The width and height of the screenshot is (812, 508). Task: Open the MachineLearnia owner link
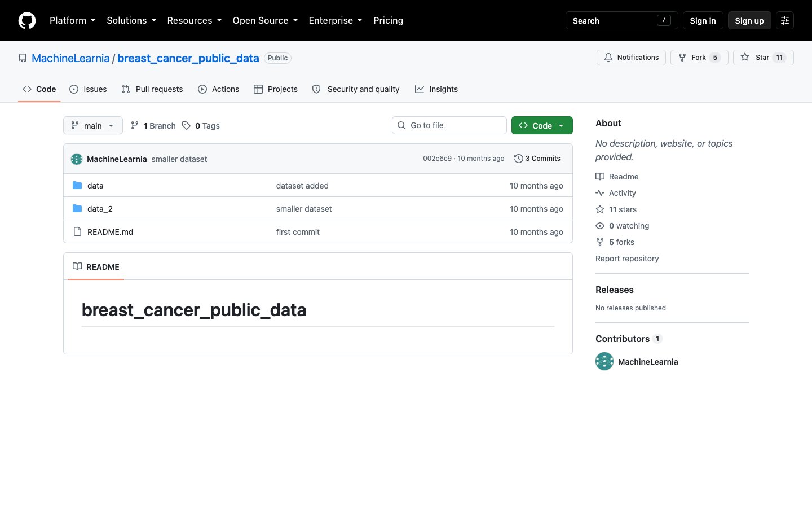70,58
